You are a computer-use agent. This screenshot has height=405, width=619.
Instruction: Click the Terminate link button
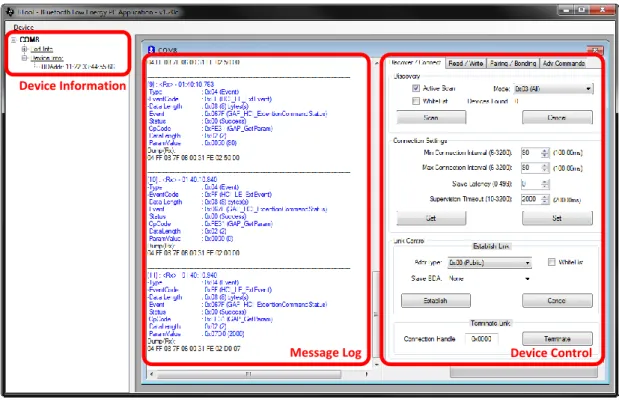pyautogui.click(x=557, y=339)
